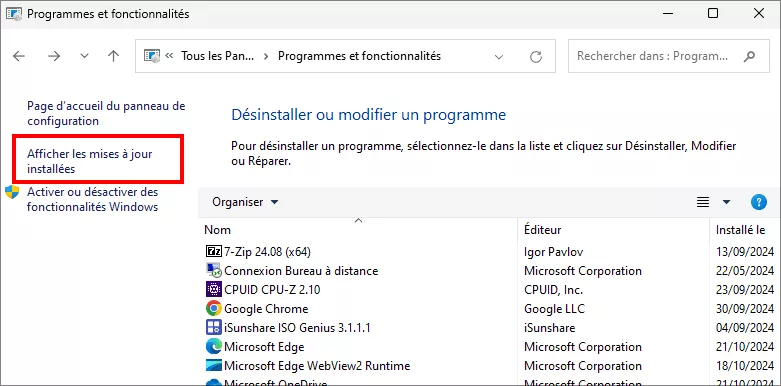This screenshot has width=781, height=386.
Task: Click the iSunshare publisher cell
Action: pos(549,328)
